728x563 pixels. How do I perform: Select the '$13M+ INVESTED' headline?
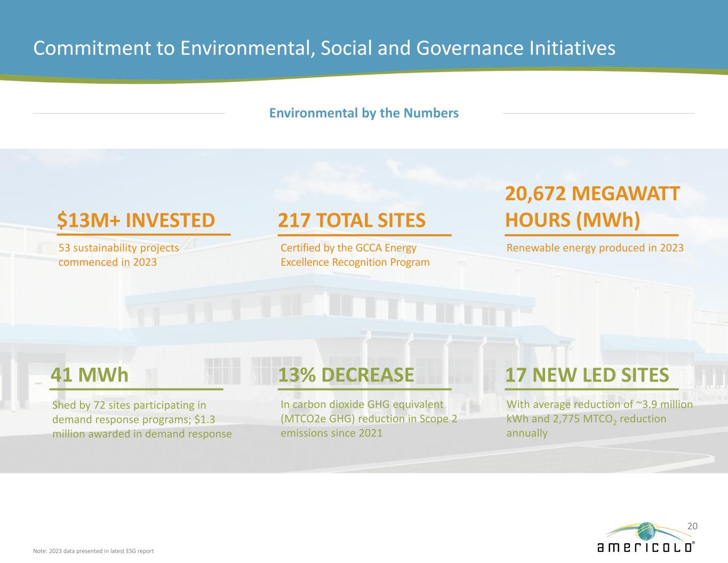click(136, 220)
